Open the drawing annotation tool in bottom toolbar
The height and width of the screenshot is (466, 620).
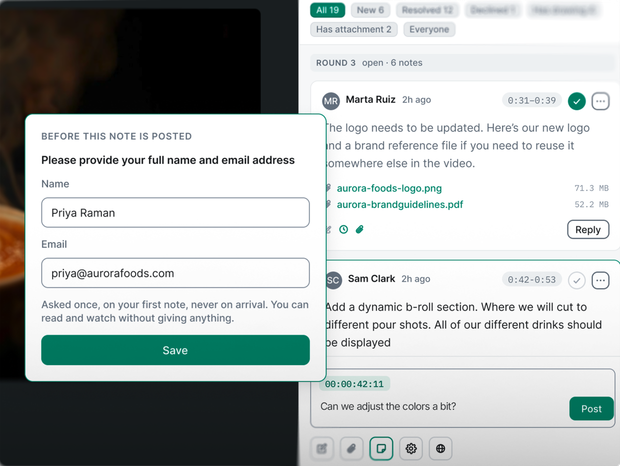[x=322, y=448]
